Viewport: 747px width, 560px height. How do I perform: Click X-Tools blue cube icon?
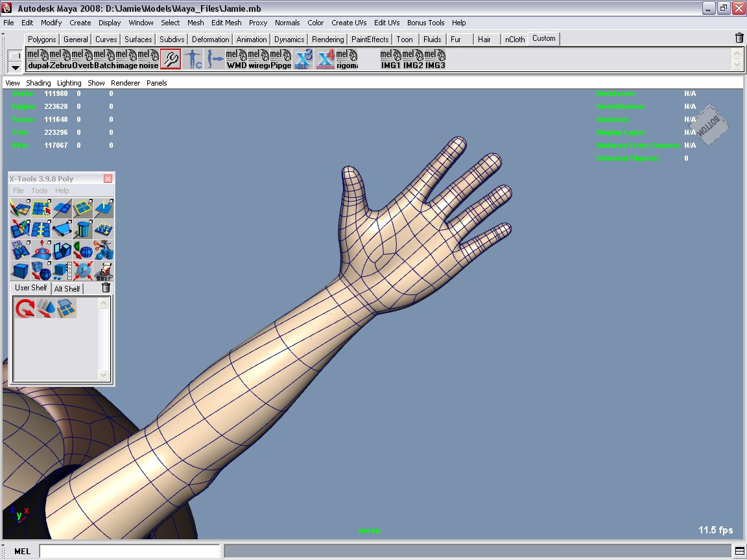coord(20,271)
